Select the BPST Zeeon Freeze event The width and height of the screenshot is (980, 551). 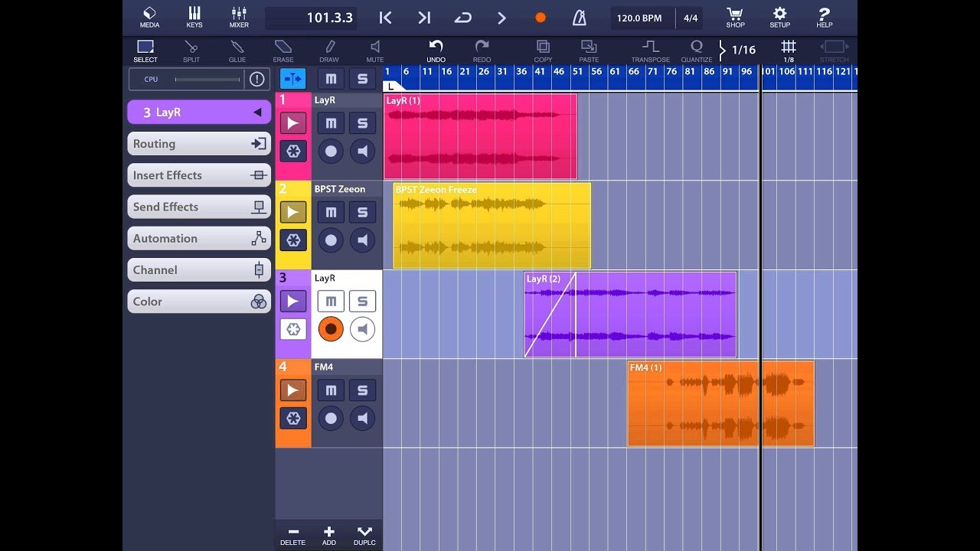492,225
